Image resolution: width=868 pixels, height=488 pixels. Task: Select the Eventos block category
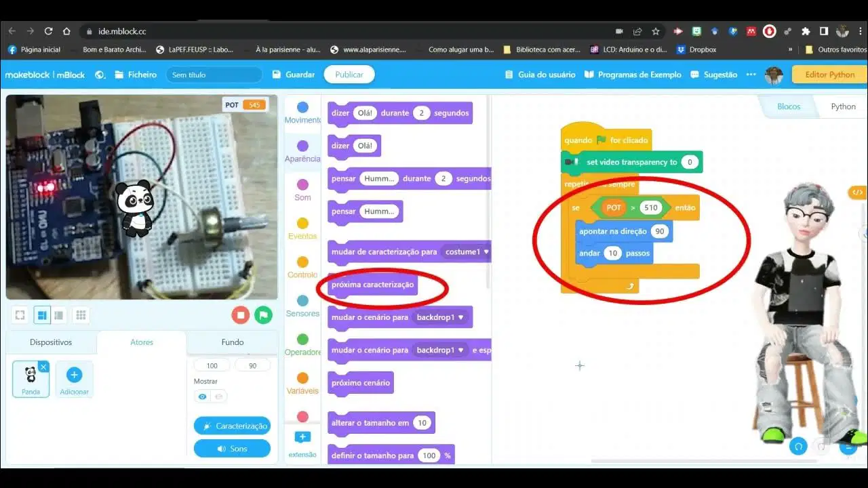pos(302,228)
